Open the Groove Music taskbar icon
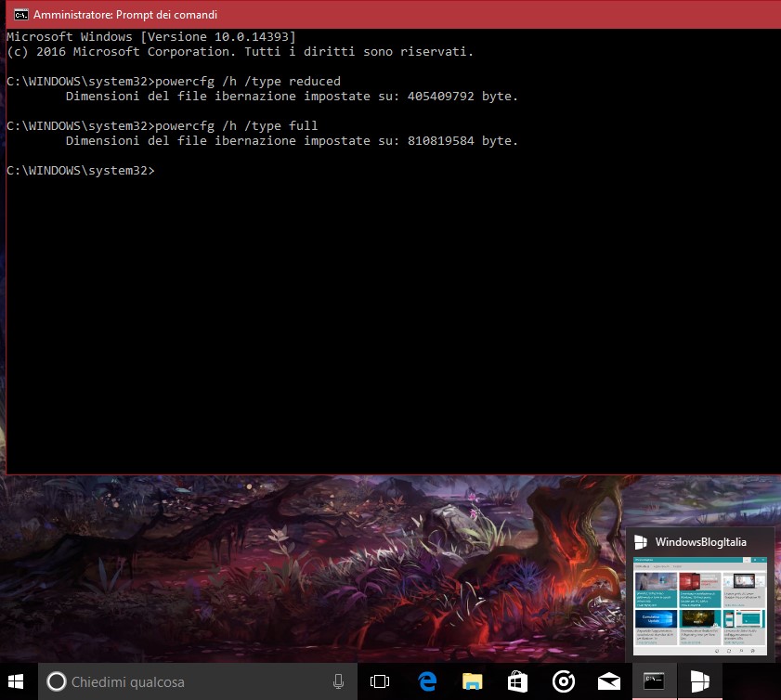The image size is (781, 700). pyautogui.click(x=564, y=681)
